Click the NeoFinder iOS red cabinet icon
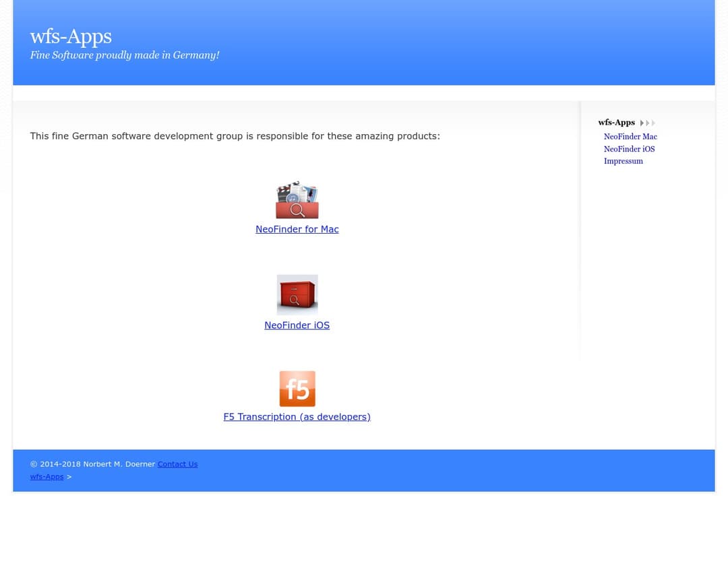The height and width of the screenshot is (582, 728). pyautogui.click(x=297, y=295)
